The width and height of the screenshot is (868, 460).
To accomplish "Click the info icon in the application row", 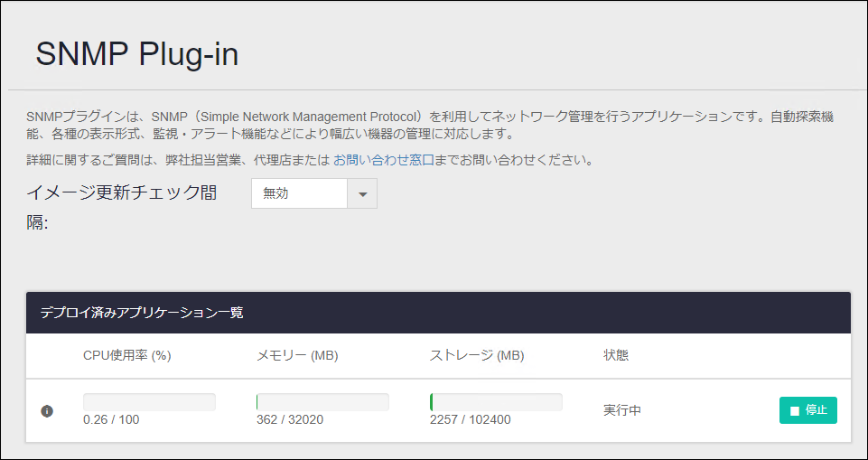I will [47, 411].
